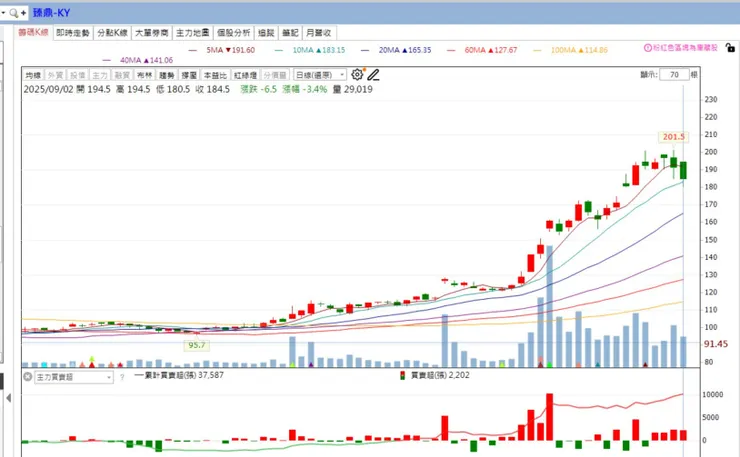
Task: Toggle the 布林 Bollinger band overlay
Action: coord(144,75)
